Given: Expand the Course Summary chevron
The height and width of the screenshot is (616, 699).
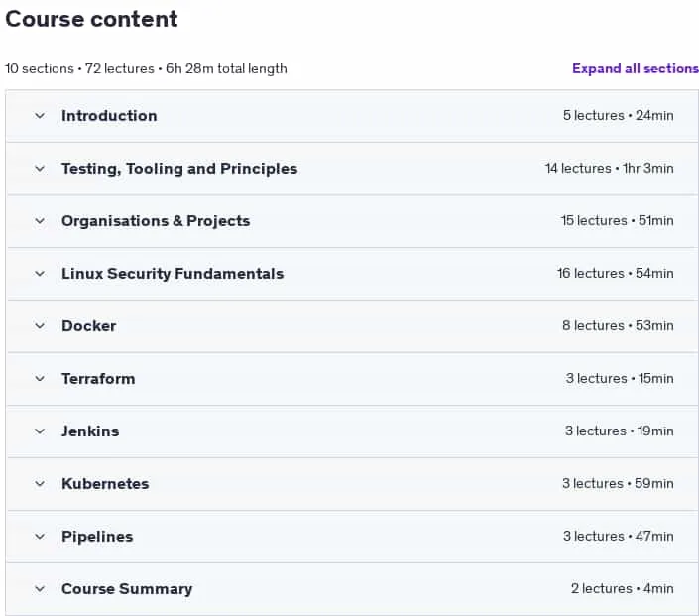Looking at the screenshot, I should [40, 589].
